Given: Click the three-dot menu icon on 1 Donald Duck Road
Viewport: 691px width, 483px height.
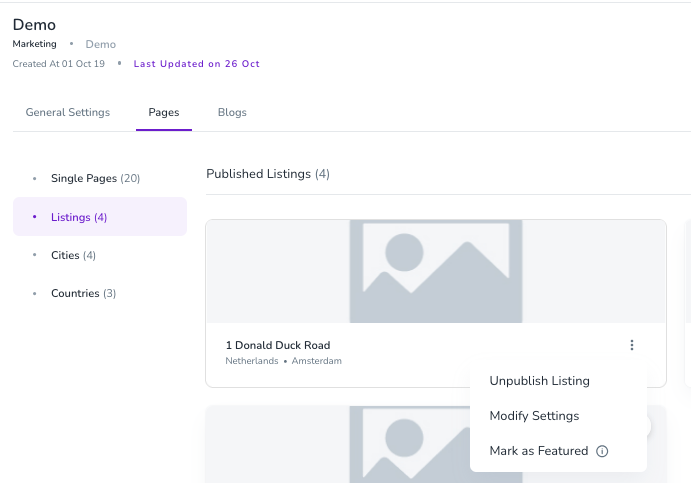Looking at the screenshot, I should click(x=632, y=345).
